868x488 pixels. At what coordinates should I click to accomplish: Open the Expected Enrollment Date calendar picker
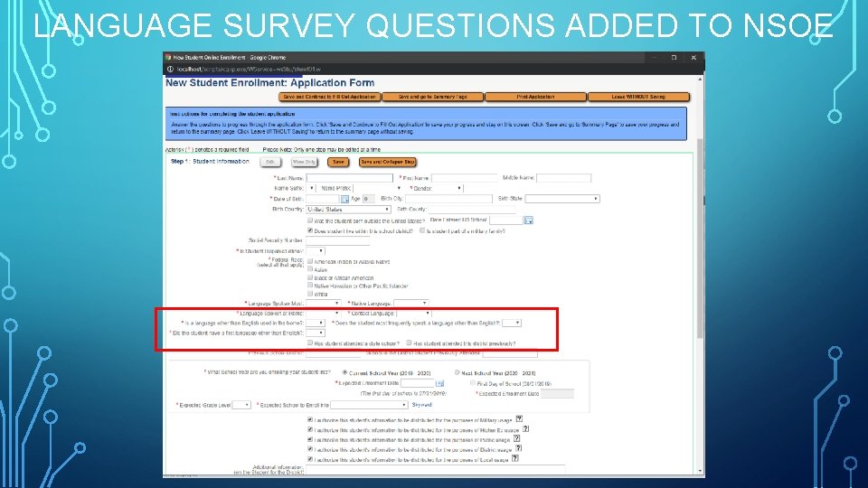(439, 383)
